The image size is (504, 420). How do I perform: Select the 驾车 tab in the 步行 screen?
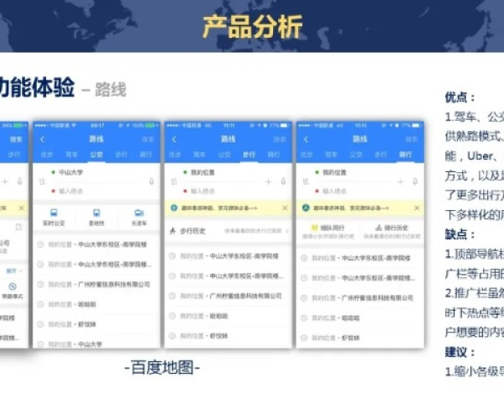click(x=199, y=155)
